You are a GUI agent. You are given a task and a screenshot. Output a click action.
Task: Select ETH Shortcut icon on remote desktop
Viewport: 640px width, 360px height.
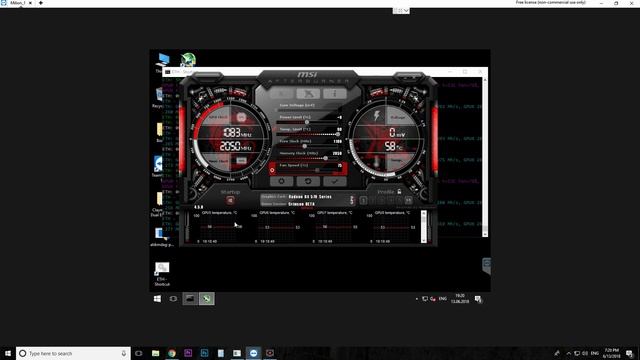[x=162, y=274]
